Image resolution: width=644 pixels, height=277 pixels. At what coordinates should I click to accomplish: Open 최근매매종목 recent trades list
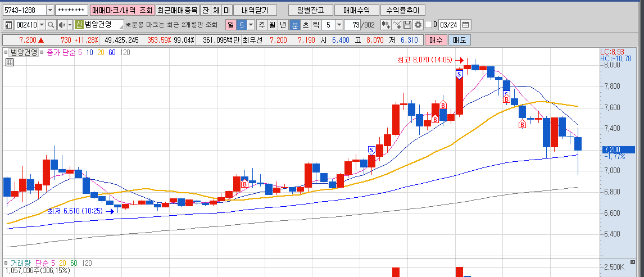(178, 10)
